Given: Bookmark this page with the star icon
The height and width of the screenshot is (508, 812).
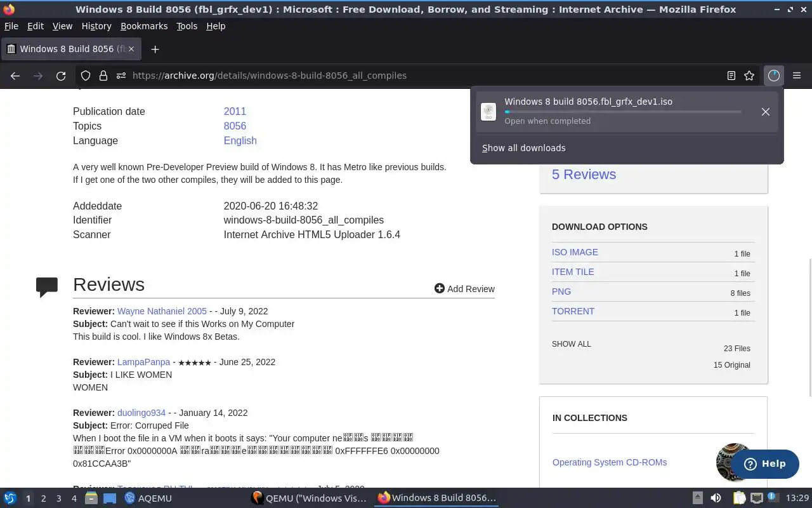Looking at the screenshot, I should click(x=749, y=76).
